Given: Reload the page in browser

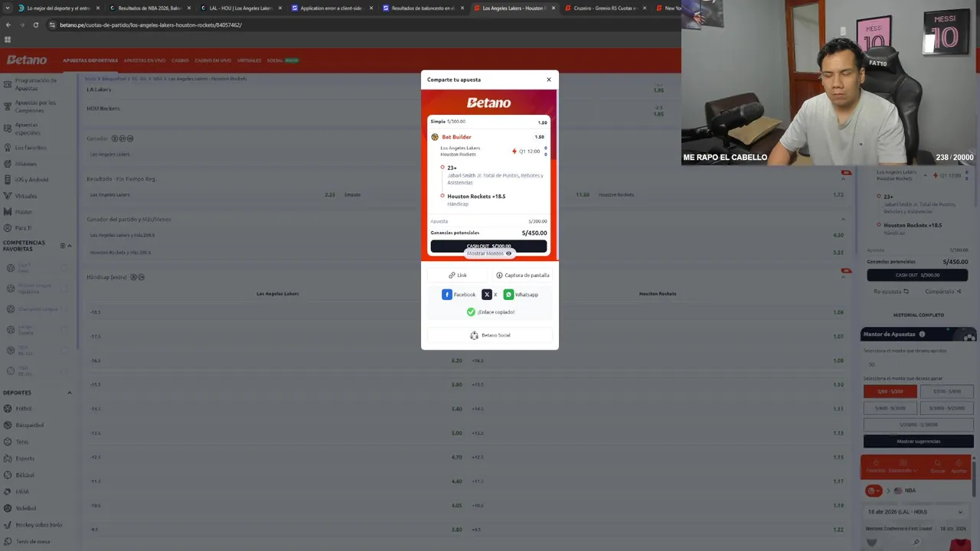Looking at the screenshot, I should click(x=35, y=24).
